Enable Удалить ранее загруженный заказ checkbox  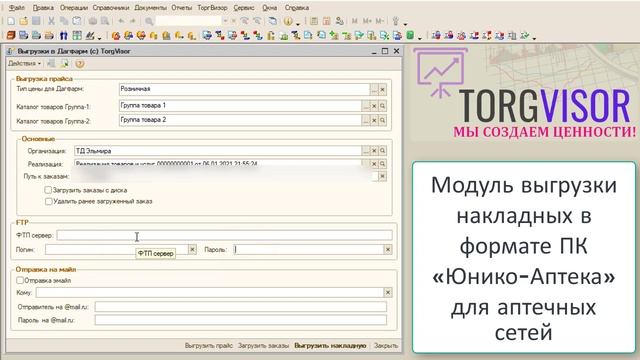coord(49,201)
